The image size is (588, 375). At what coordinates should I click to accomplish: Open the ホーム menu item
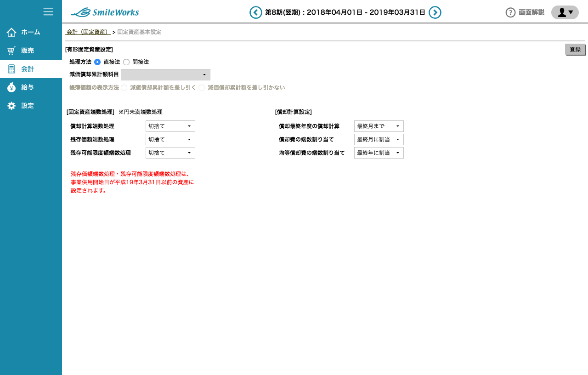coord(31,32)
